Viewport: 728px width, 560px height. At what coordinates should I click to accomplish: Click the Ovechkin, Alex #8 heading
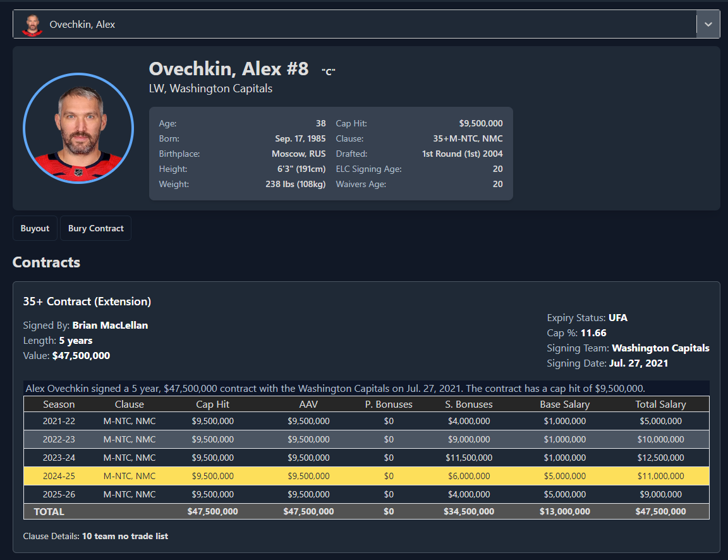point(228,69)
